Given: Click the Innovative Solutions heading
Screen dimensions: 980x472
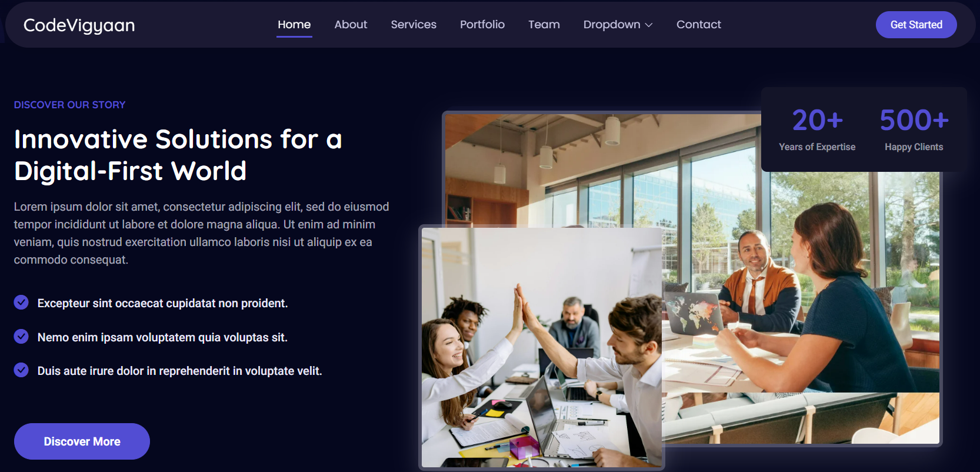Looking at the screenshot, I should point(178,155).
